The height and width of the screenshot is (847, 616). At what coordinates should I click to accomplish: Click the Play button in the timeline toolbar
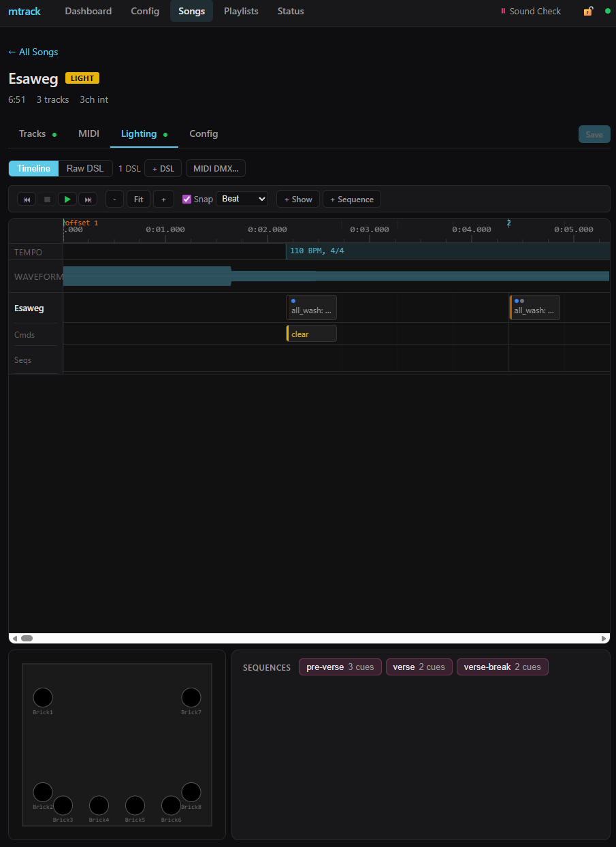coord(67,199)
